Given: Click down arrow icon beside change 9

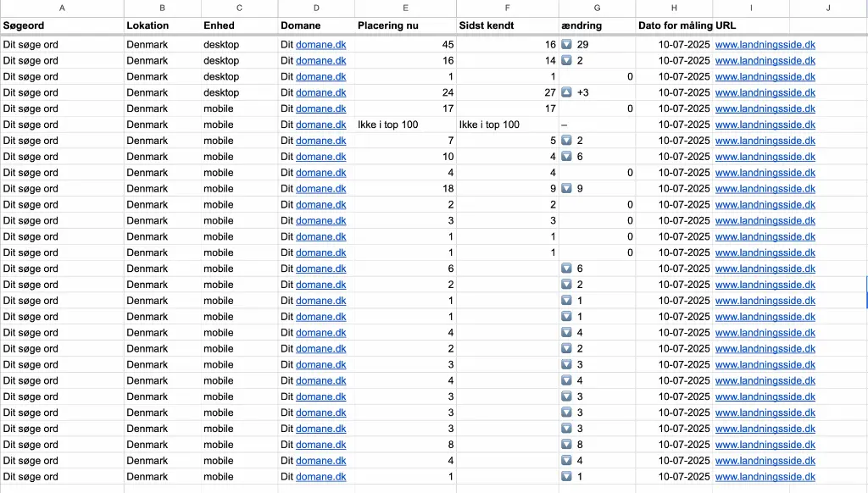Looking at the screenshot, I should click(566, 189).
